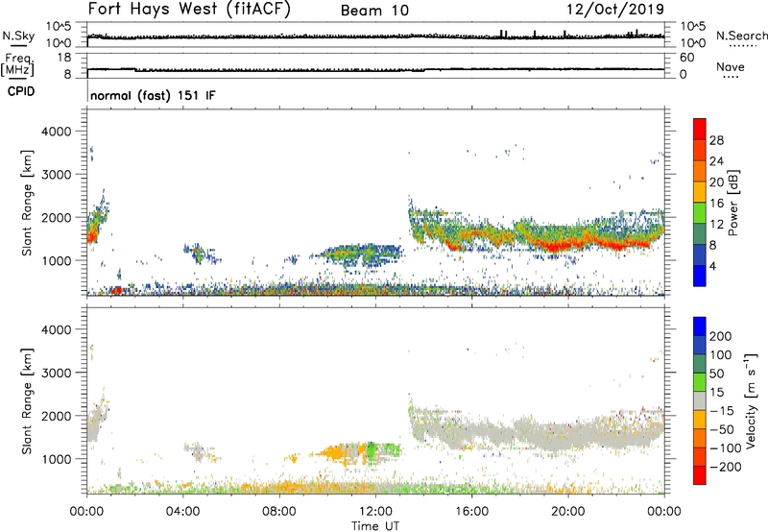This screenshot has width=768, height=532.
Task: Click the 'Beam 10' label
Action: (374, 11)
